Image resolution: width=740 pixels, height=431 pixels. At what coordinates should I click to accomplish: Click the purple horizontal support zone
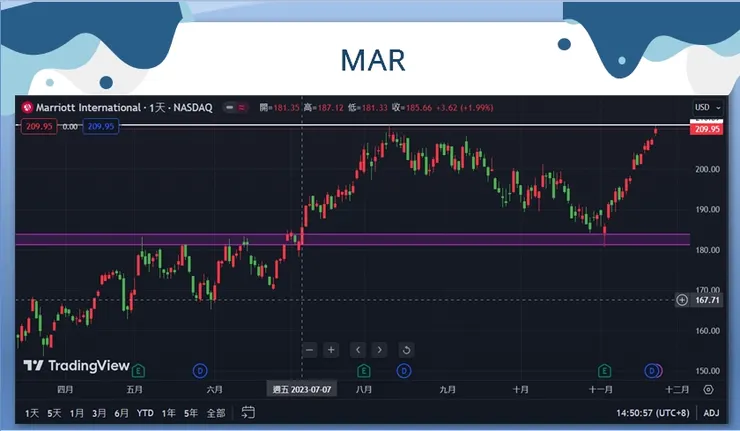click(353, 239)
